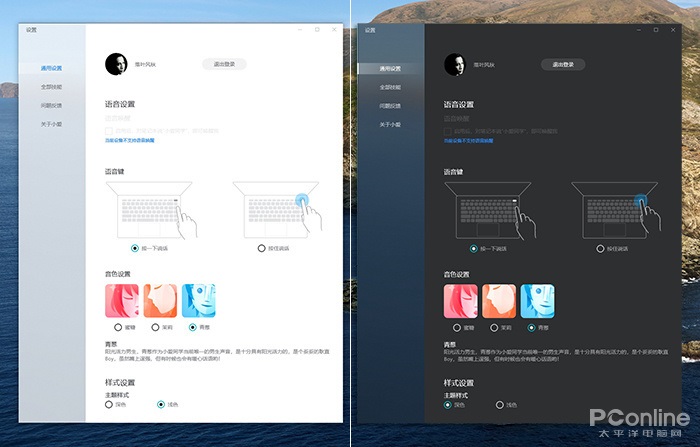Select the pink-haired voice avatar in dark window
The image size is (700, 447).
click(461, 301)
